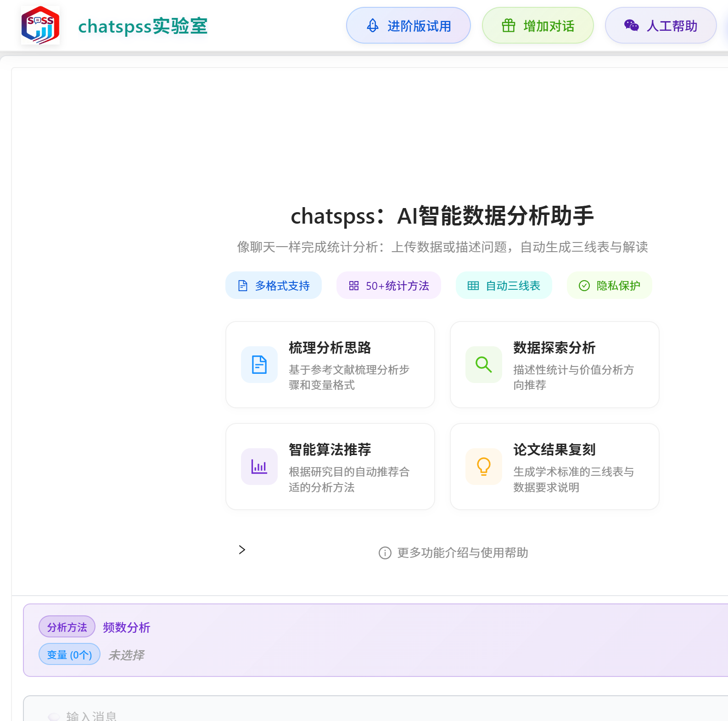Screen dimensions: 728x721
Task: Open 更多功能介绍与使用帮助 link
Action: coord(463,553)
